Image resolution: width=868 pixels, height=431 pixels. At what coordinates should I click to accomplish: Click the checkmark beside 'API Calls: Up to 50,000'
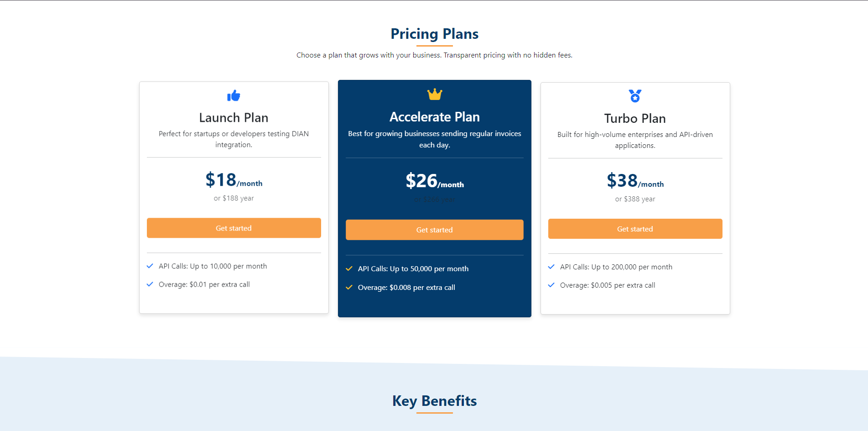(x=349, y=268)
